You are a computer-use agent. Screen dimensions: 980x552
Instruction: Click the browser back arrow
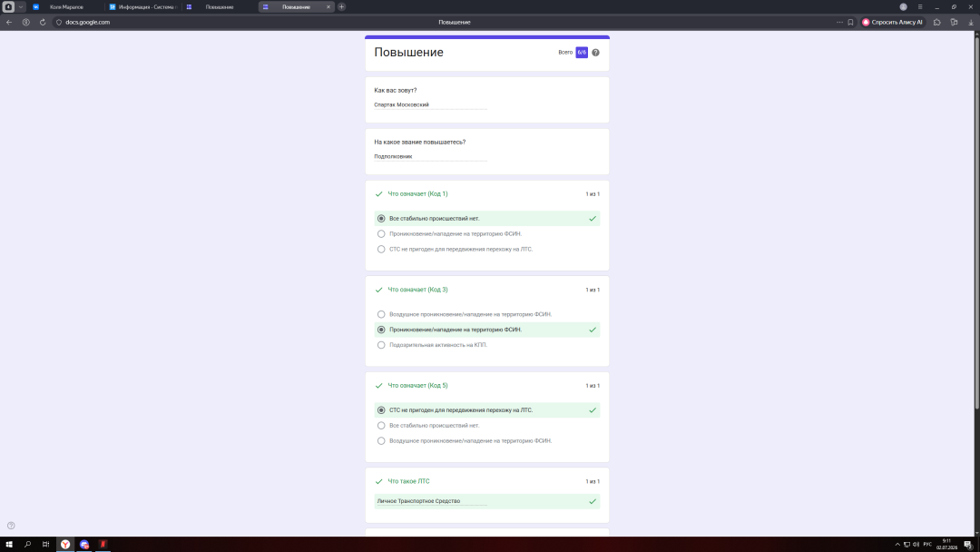point(9,22)
